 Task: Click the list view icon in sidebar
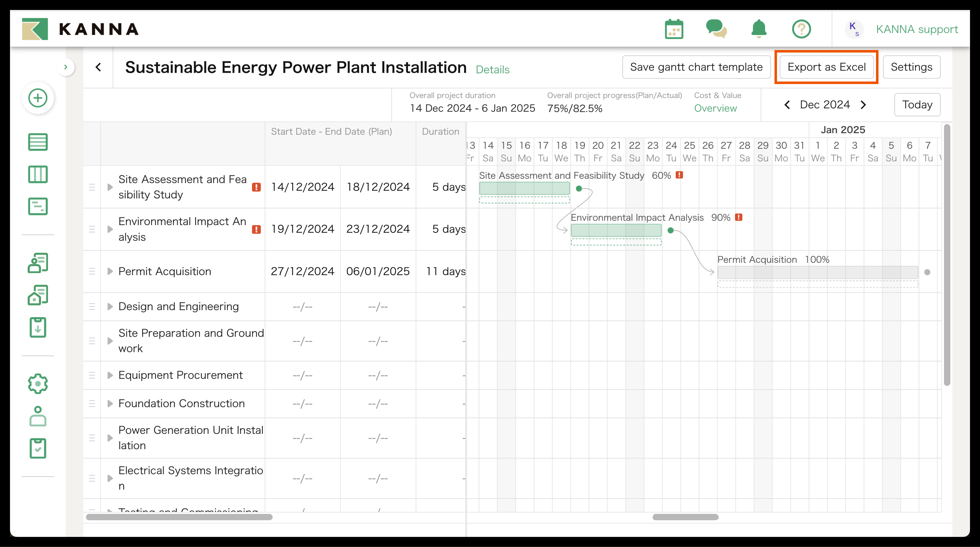click(38, 142)
